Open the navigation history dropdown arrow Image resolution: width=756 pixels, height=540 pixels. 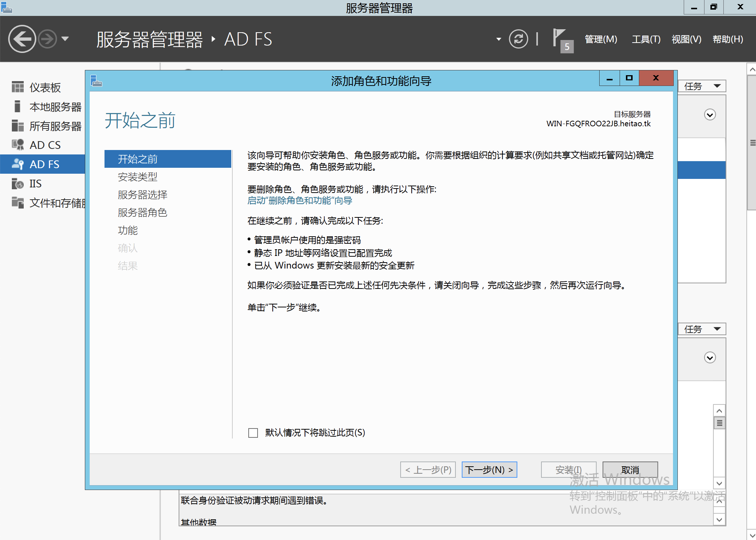[65, 39]
